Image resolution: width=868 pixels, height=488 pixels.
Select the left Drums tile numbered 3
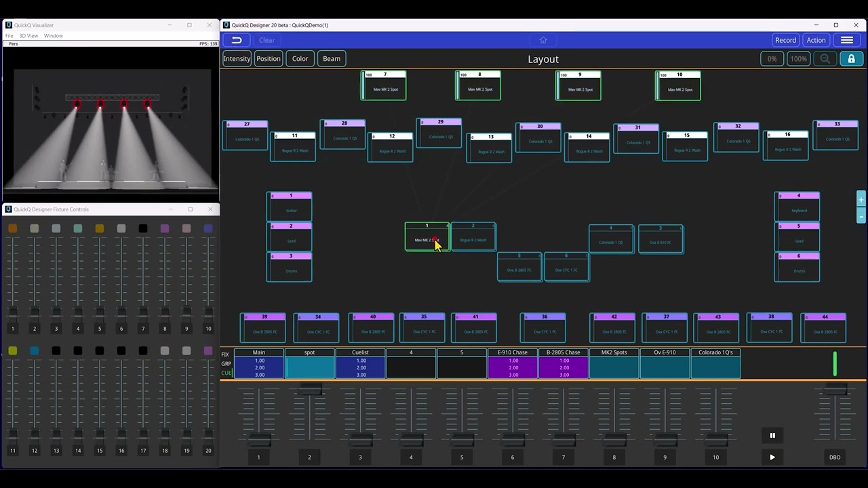pos(290,267)
